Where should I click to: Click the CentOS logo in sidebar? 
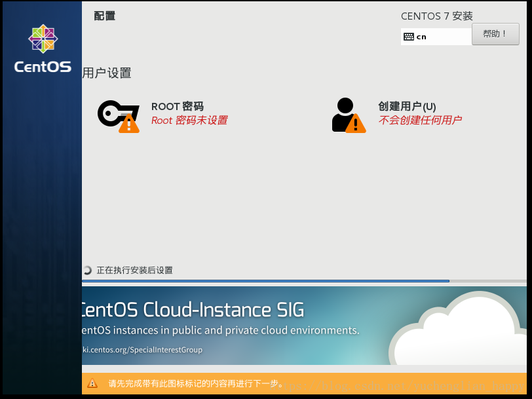click(43, 48)
